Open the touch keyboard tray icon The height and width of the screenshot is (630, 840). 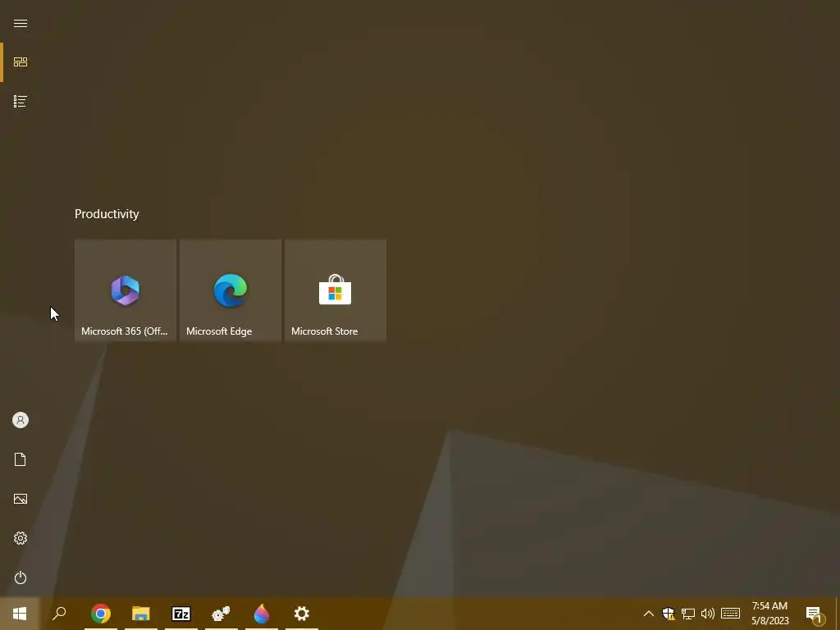730,614
